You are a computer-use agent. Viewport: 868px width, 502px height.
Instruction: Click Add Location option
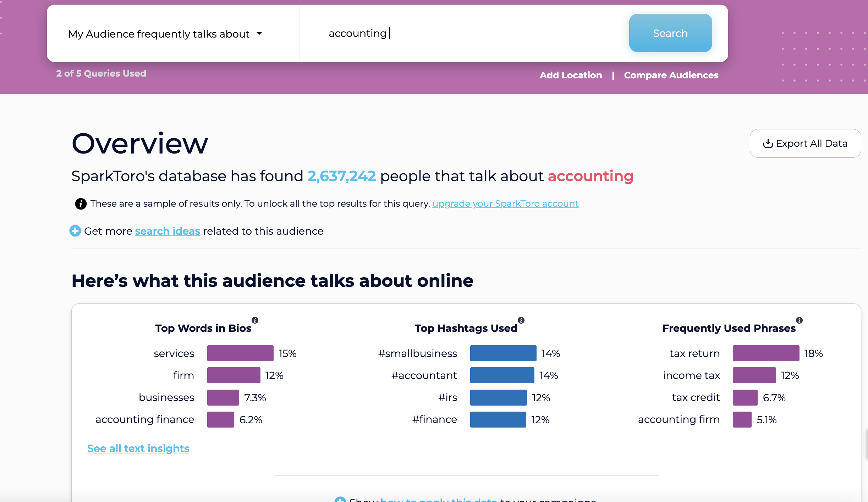coord(571,75)
